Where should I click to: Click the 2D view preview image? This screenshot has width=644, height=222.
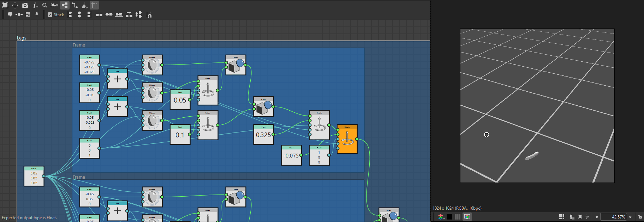(x=537, y=106)
